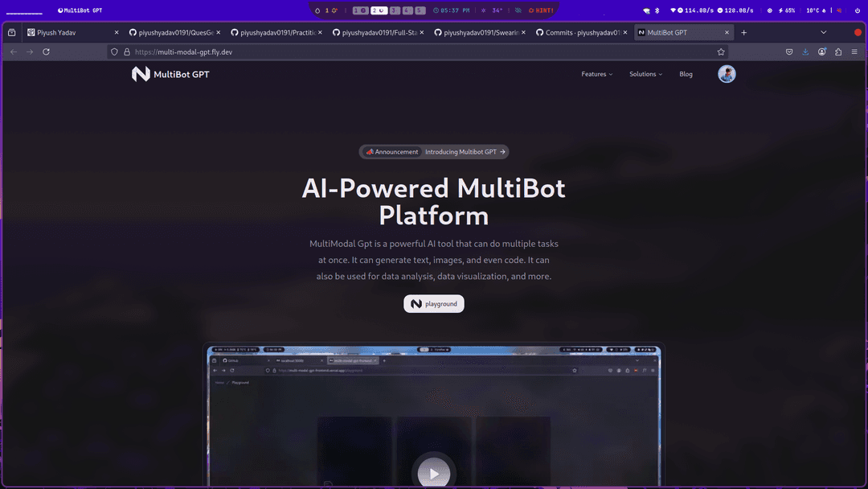Click the Bluetooth icon in the status bar

pyautogui.click(x=657, y=10)
